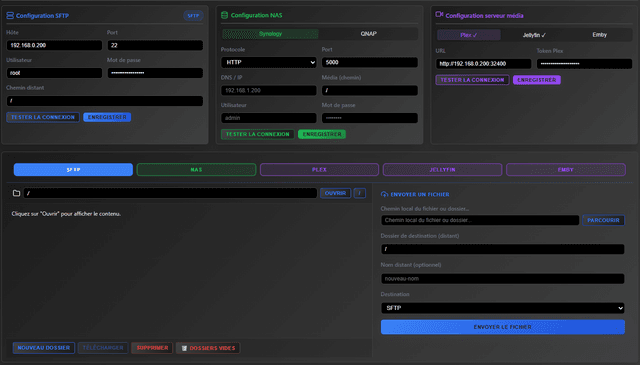Click the NAS DNS / IP field
Screen dimensions: 640x365
[269, 90]
